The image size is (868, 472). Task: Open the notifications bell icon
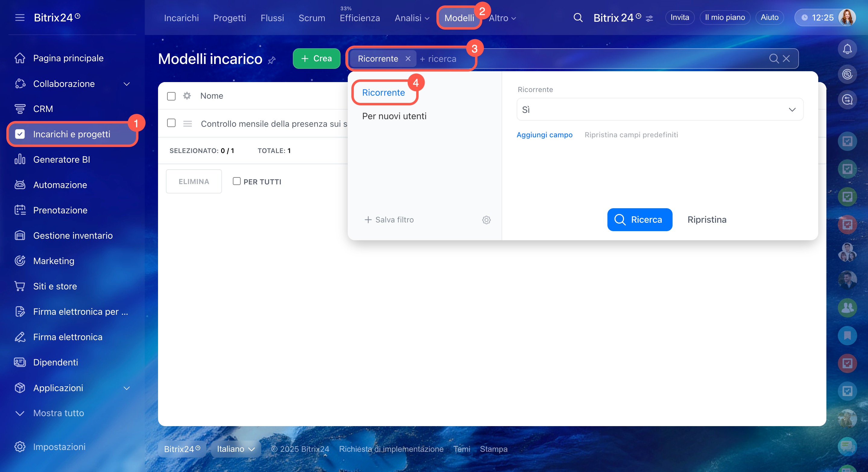click(x=847, y=49)
